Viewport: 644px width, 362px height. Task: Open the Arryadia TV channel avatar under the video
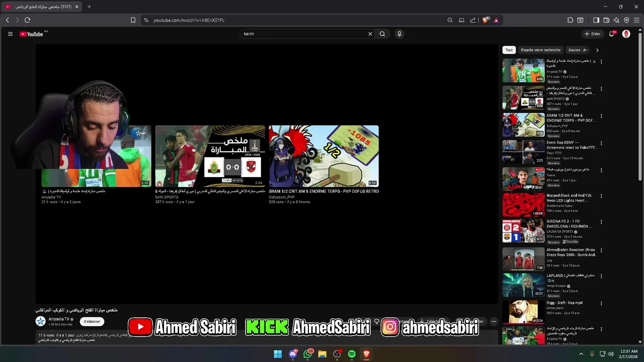(x=40, y=321)
